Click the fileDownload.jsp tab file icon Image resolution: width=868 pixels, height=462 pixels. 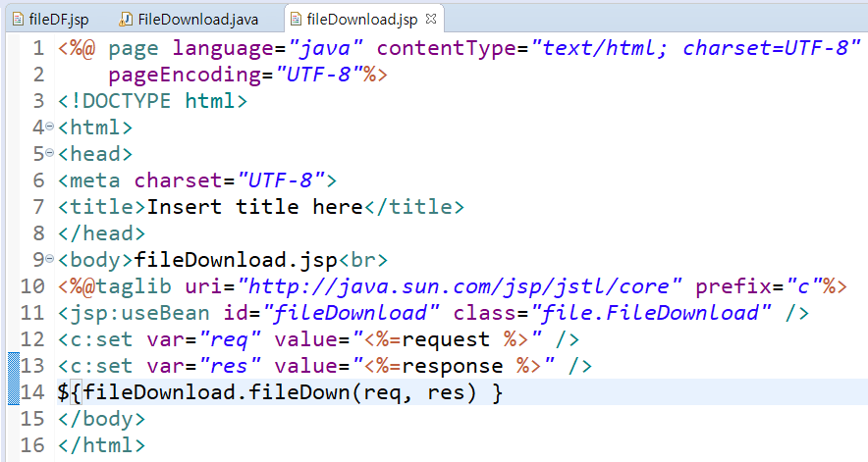(297, 20)
